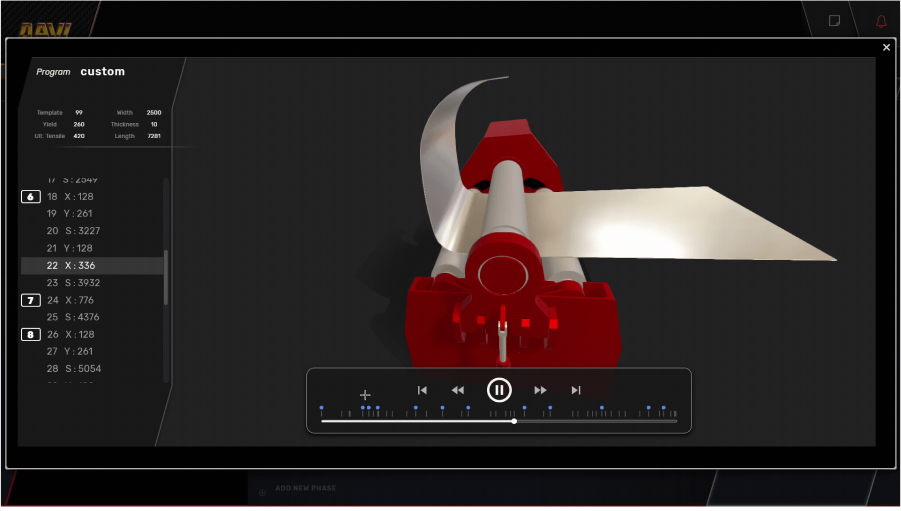Image resolution: width=901 pixels, height=511 pixels.
Task: Open the notifications bell icon
Action: (881, 22)
